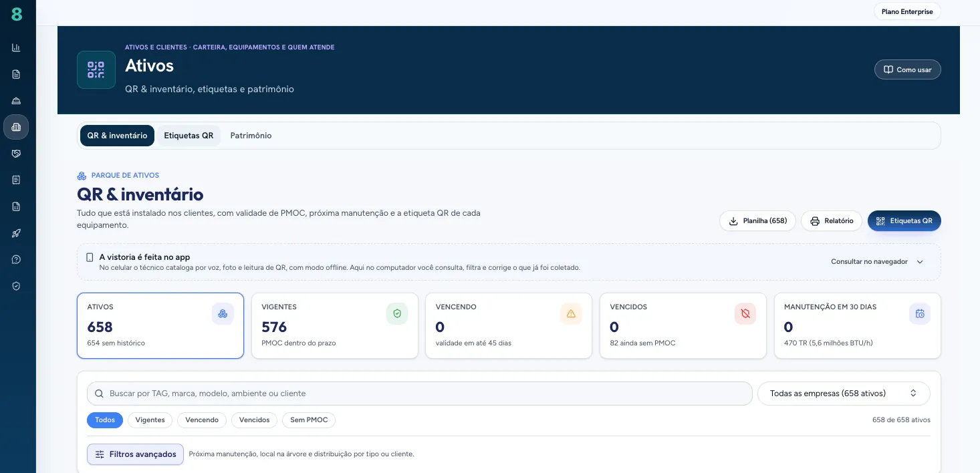980x473 pixels.
Task: Switch to the 'QR & inventário' tab
Action: (117, 136)
